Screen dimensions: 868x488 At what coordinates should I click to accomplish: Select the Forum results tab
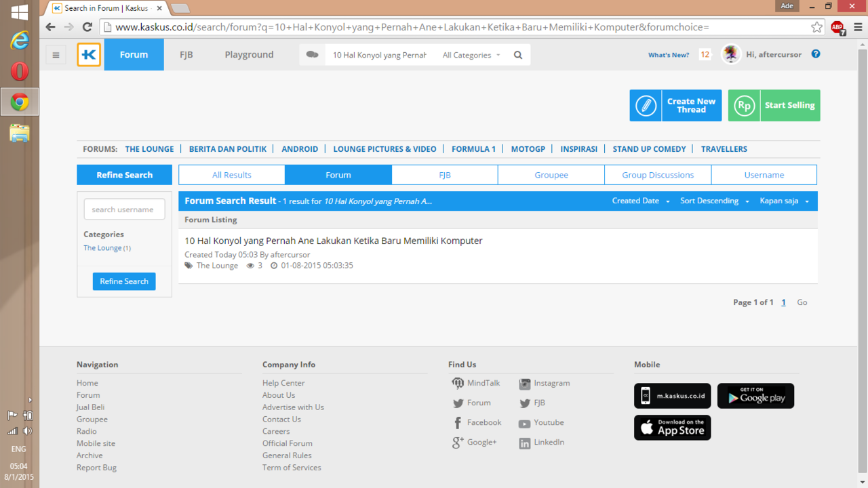click(338, 175)
